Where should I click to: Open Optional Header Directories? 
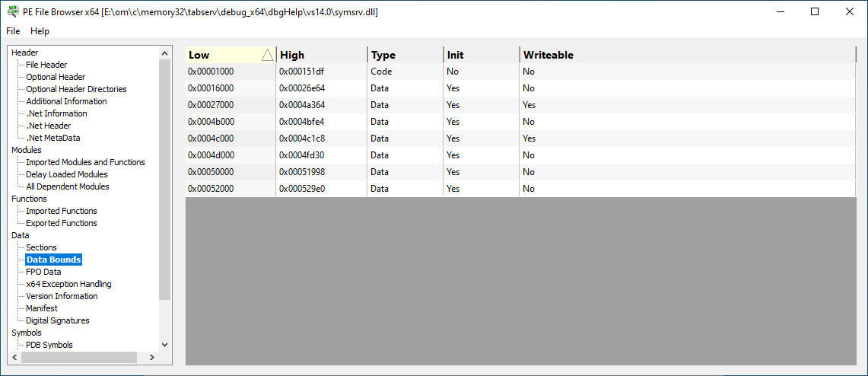point(76,89)
